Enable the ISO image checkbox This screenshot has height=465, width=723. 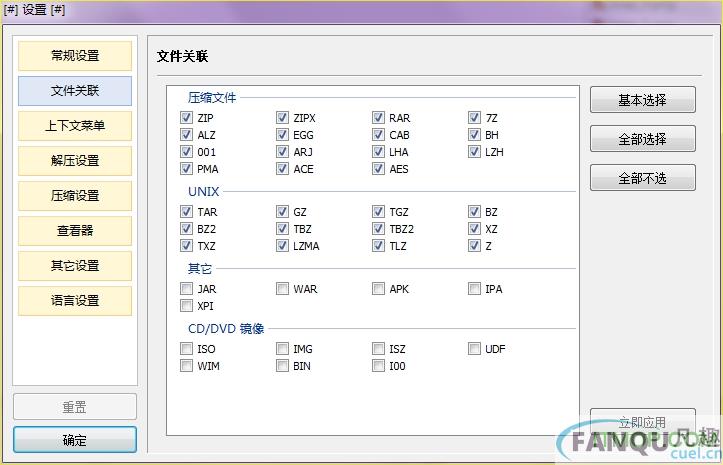tap(187, 349)
